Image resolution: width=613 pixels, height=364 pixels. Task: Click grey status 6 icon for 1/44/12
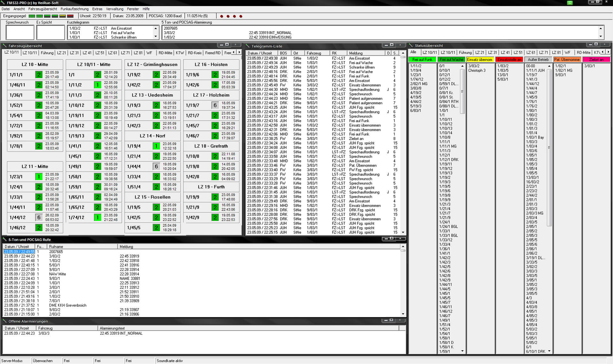click(x=39, y=218)
